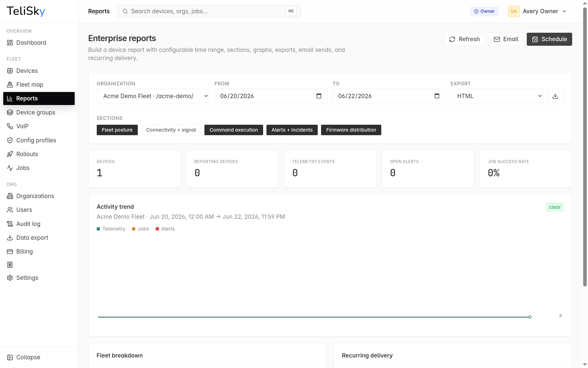The width and height of the screenshot is (588, 368).
Task: Click the Data export download icon
Action: [x=10, y=238]
